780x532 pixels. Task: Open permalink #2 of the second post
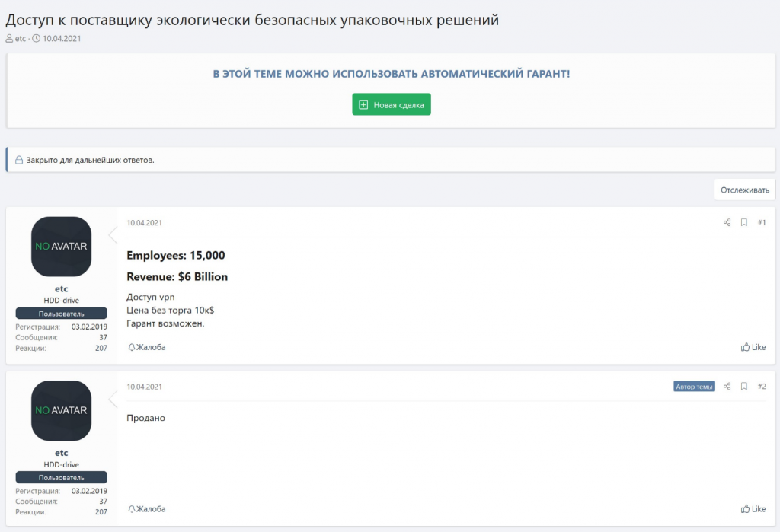coord(761,386)
